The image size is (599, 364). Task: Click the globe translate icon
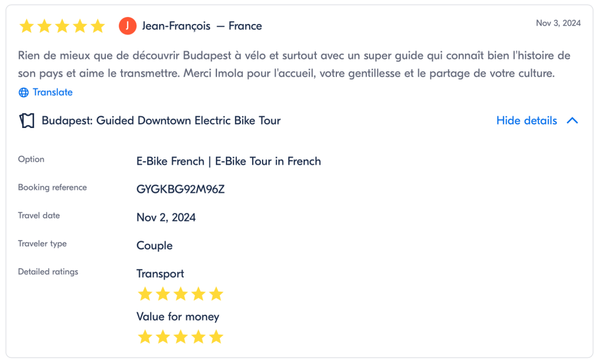[23, 92]
